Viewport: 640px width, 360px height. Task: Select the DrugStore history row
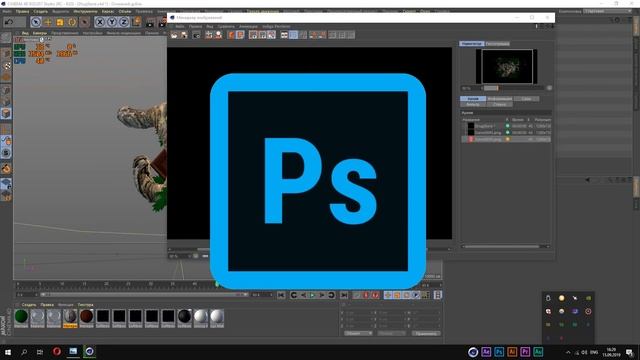coord(506,126)
